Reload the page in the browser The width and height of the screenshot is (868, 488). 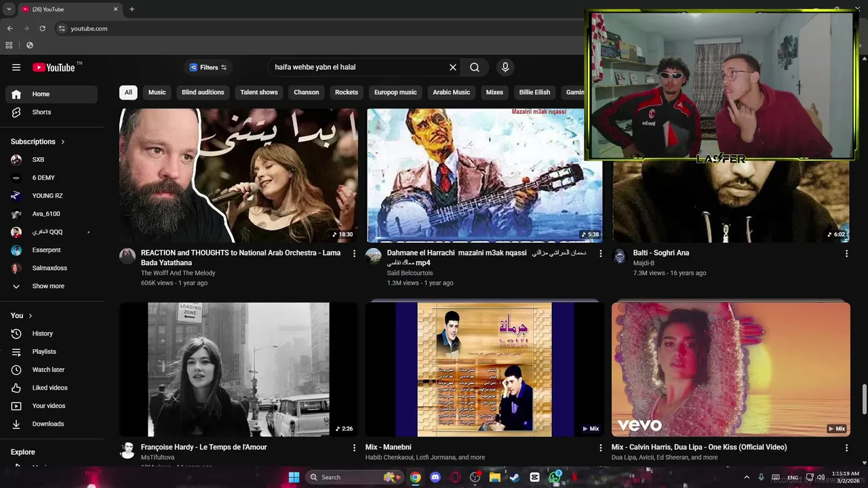click(42, 28)
